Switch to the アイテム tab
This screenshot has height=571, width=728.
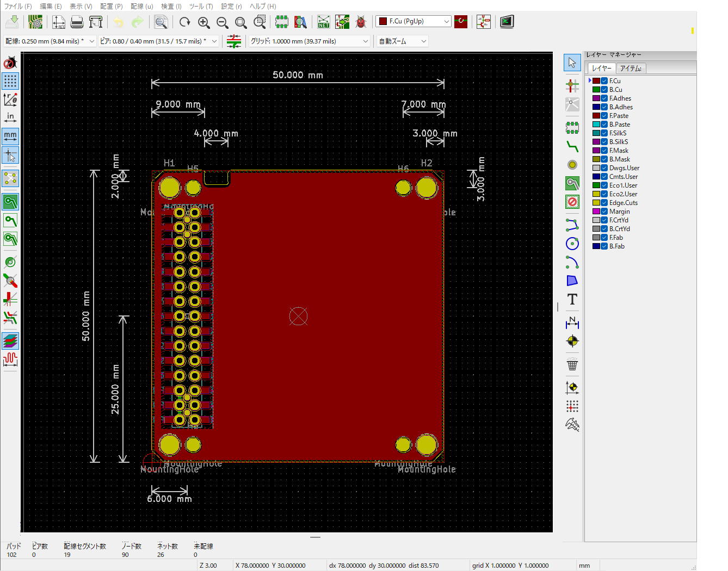click(631, 68)
